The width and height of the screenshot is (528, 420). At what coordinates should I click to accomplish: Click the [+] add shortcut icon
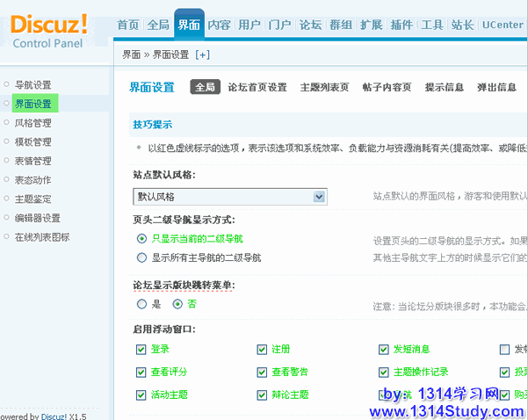coord(203,54)
